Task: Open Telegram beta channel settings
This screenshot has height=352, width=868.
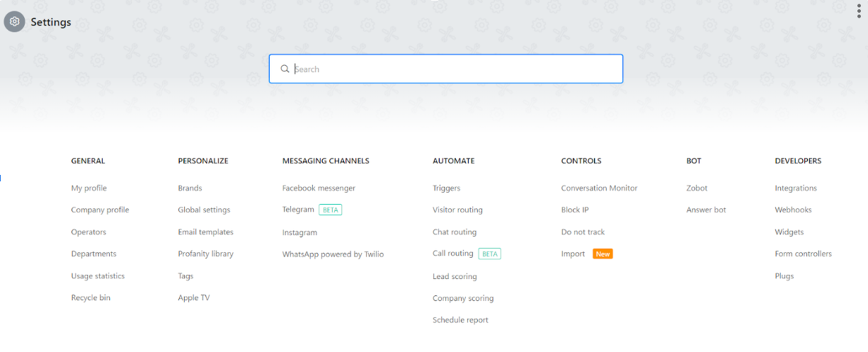Action: 312,210
